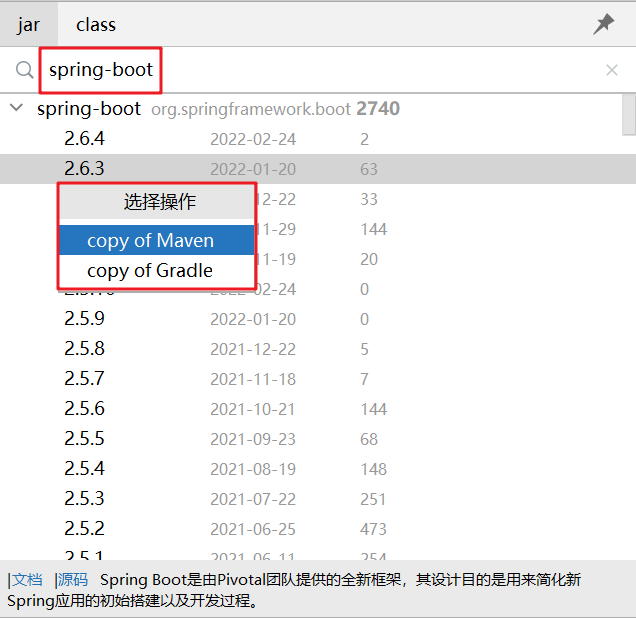Click the total count 2740 in the header

pos(378,109)
